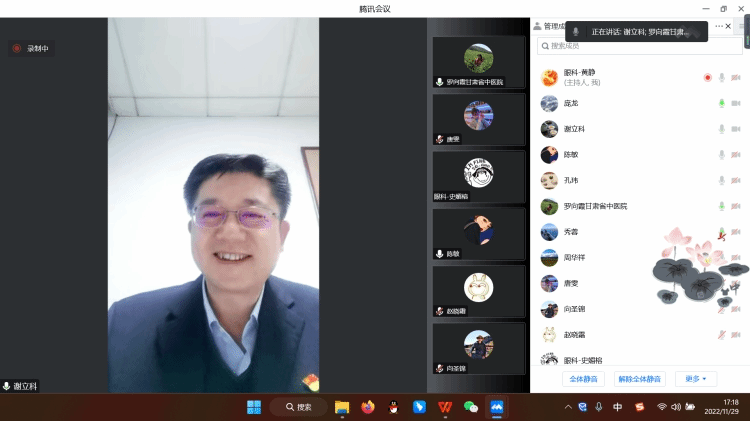Open WPS Office from the taskbar
The height and width of the screenshot is (421, 750).
(445, 407)
